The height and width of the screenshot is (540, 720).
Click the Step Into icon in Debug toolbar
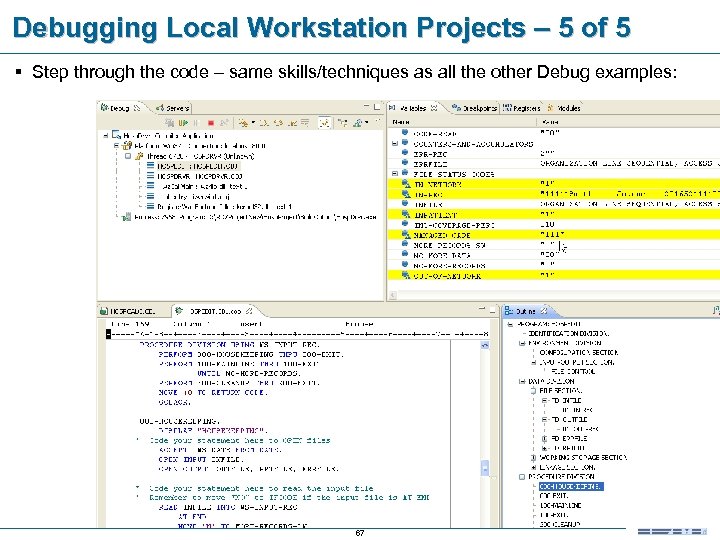262,123
